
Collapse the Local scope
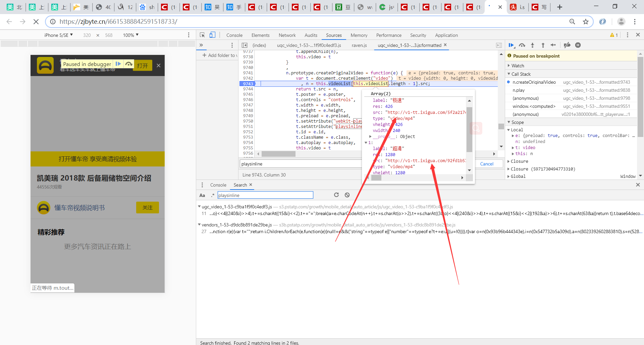pyautogui.click(x=517, y=130)
